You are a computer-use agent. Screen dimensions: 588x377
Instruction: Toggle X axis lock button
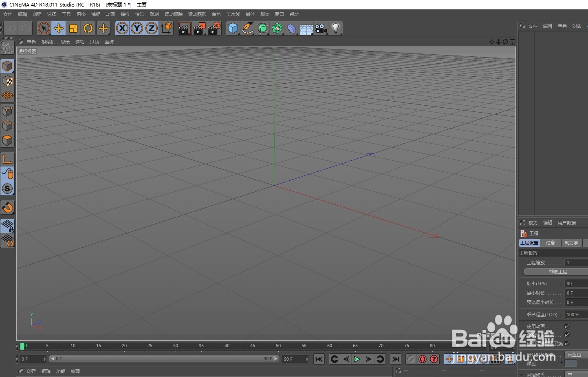pos(122,28)
